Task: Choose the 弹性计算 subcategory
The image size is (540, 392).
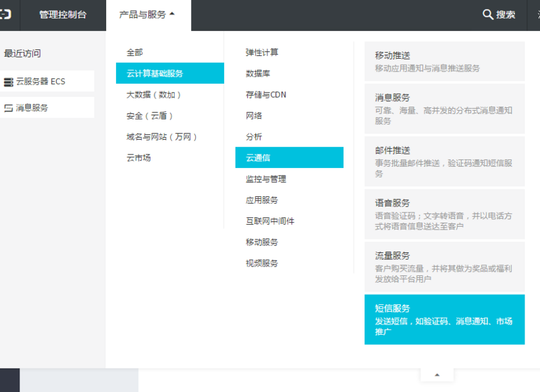Action: (290, 53)
